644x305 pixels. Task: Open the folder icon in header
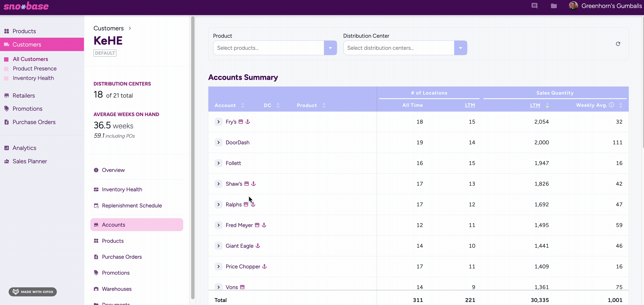pos(554,6)
